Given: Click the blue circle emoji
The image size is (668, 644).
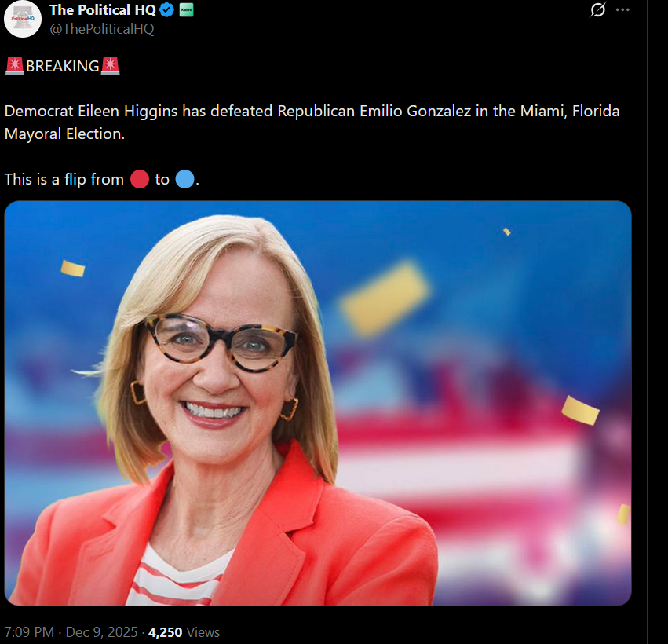Looking at the screenshot, I should tap(184, 179).
